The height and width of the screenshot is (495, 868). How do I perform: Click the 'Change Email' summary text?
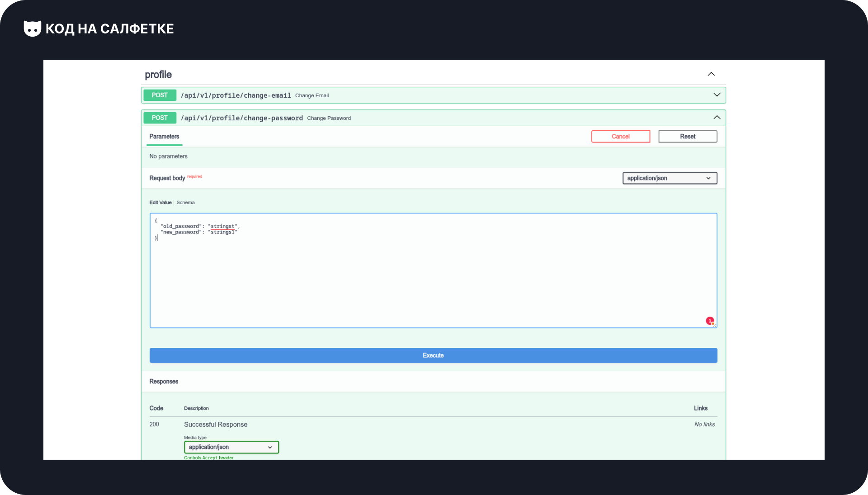312,96
